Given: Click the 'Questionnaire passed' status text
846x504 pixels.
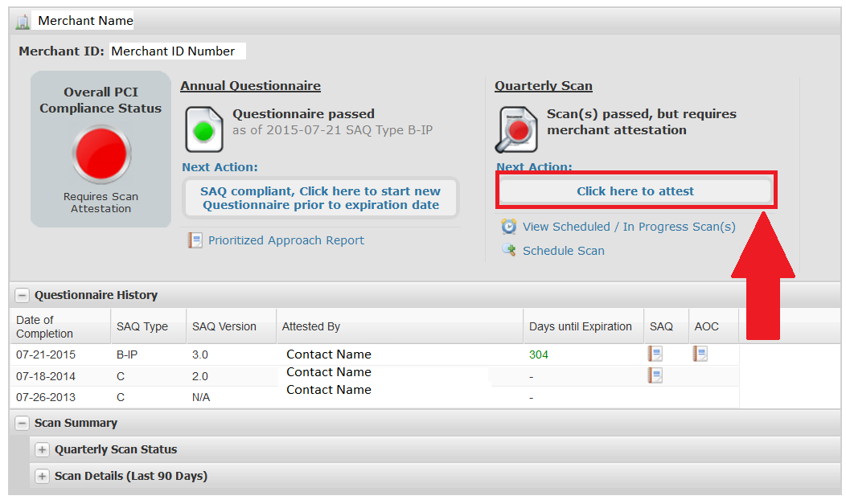Looking at the screenshot, I should point(303,113).
